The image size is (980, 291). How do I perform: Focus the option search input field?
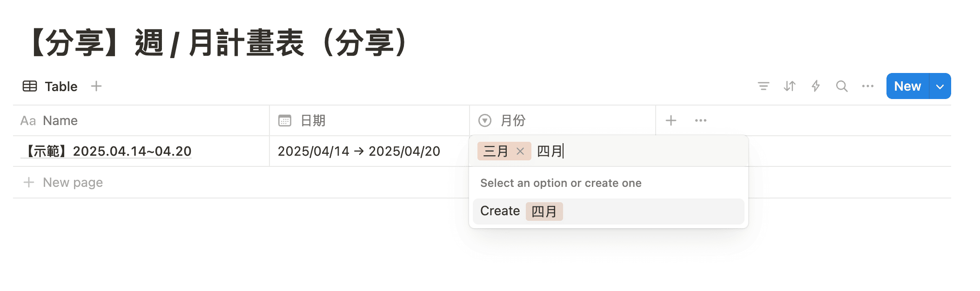click(x=642, y=152)
